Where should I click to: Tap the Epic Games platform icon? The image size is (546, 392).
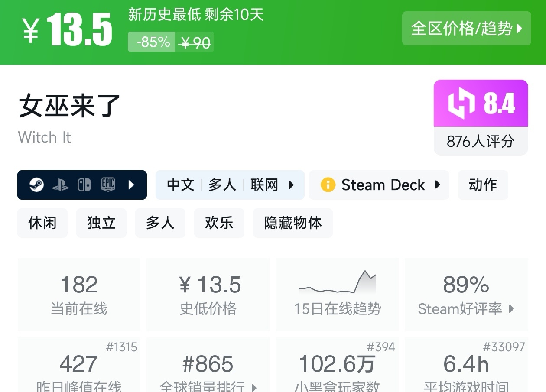pos(108,185)
